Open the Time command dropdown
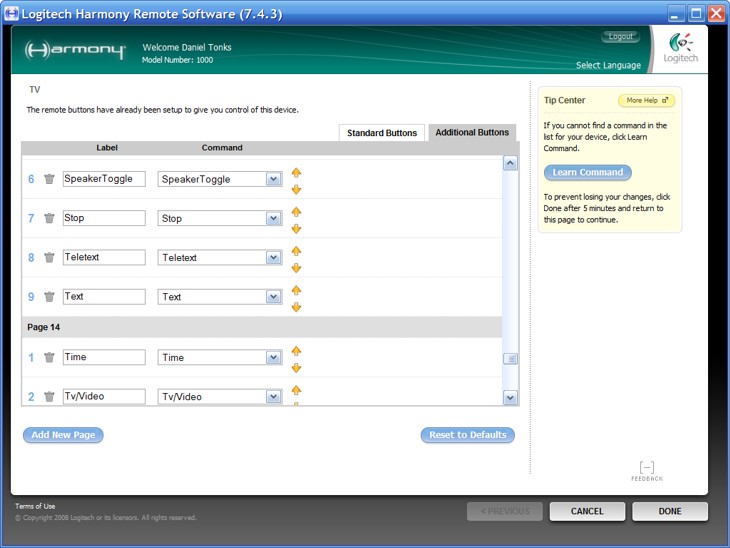This screenshot has width=730, height=548. 274,357
